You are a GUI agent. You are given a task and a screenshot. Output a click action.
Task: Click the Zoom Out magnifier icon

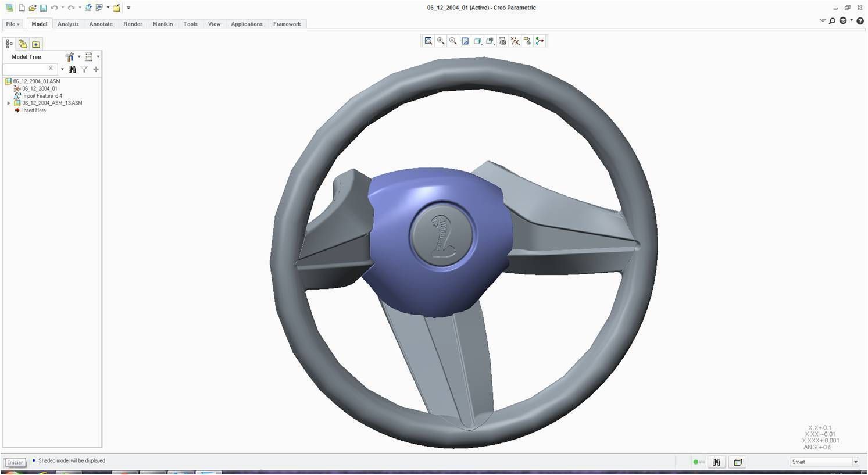(453, 41)
